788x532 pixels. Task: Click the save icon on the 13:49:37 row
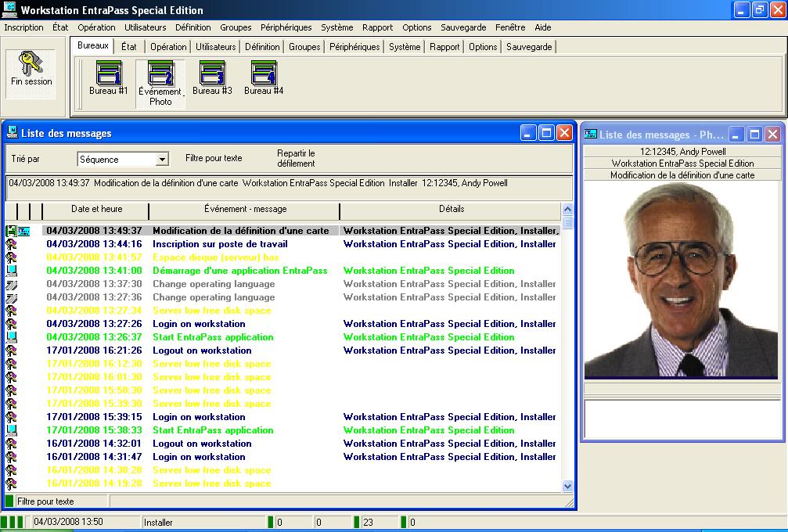(10, 231)
